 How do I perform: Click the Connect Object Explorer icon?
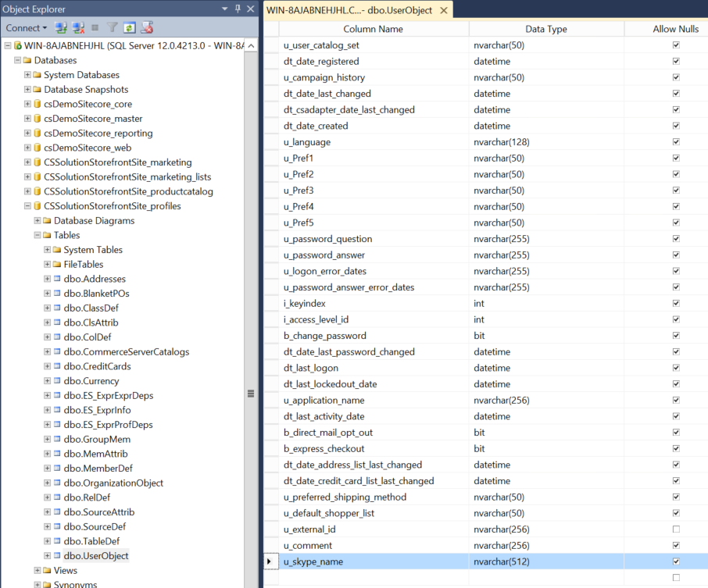tap(61, 28)
